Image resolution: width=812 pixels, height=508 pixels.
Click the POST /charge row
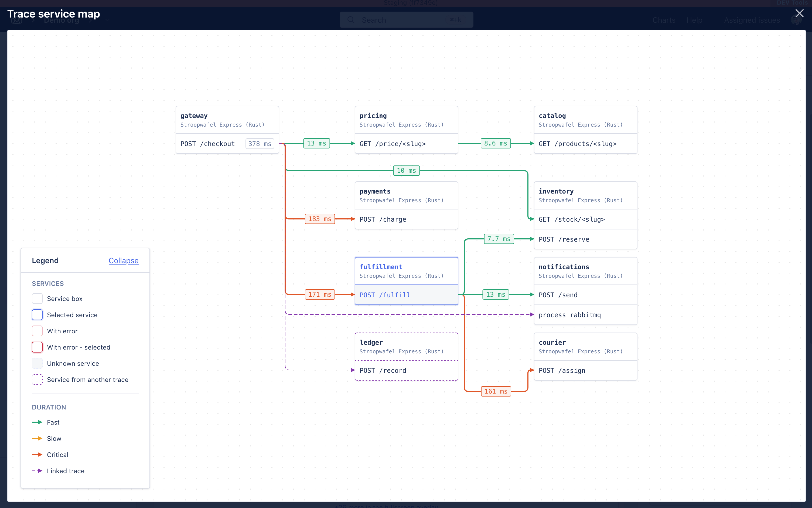click(x=406, y=219)
